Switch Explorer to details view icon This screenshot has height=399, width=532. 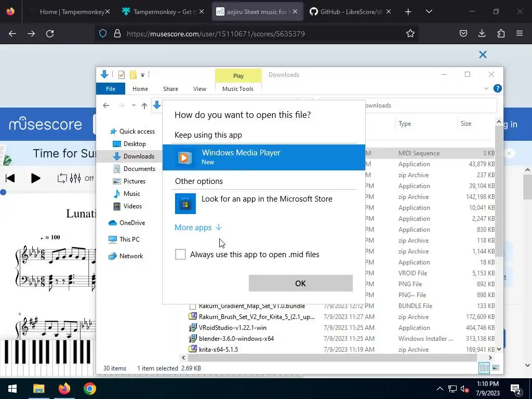coord(484,368)
